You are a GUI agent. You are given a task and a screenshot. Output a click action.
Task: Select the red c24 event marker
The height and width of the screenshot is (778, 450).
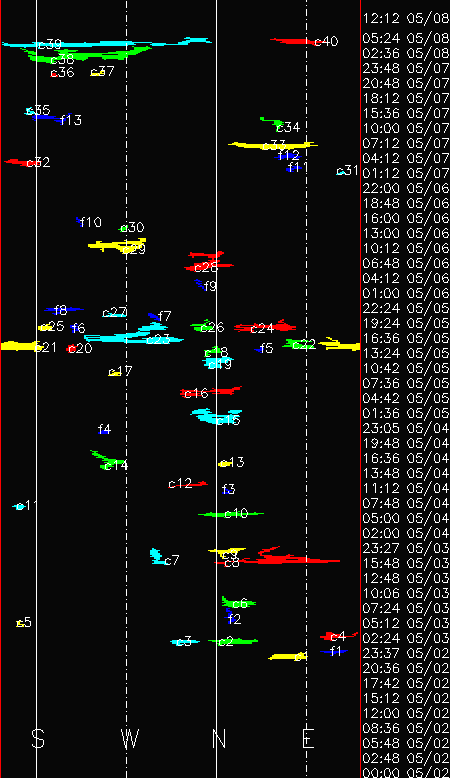[265, 327]
